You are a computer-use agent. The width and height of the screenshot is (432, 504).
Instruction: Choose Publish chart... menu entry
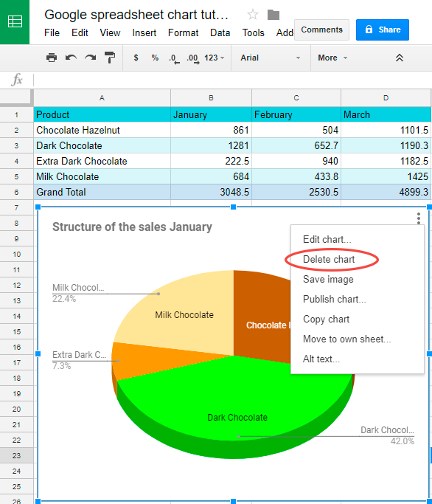point(357,300)
